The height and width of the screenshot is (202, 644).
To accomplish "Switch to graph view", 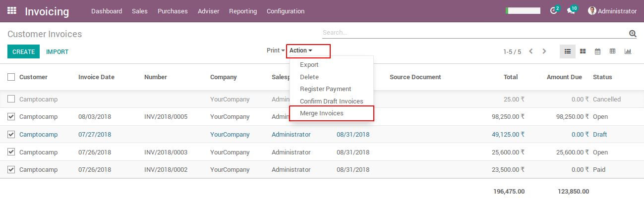I will 628,51.
